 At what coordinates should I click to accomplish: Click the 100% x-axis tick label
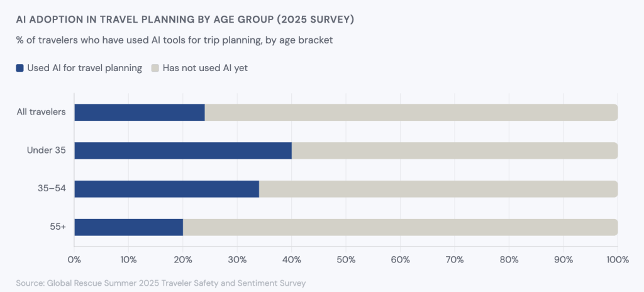pyautogui.click(x=617, y=259)
